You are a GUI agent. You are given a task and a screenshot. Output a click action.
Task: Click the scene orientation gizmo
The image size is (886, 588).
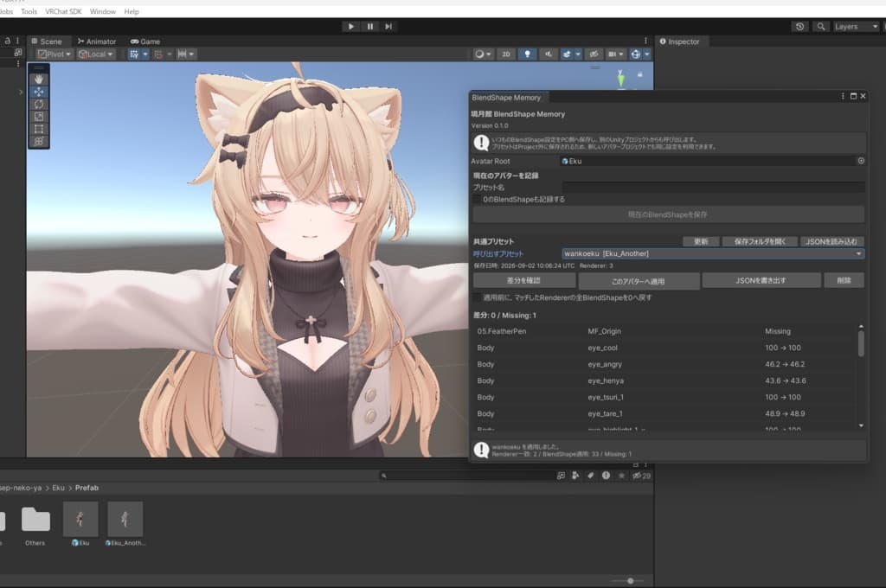pos(621,79)
